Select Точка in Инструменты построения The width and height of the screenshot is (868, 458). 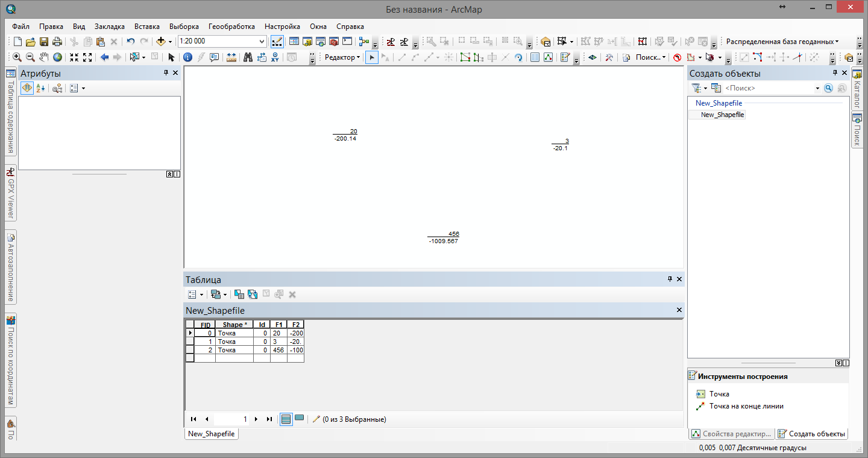click(x=719, y=393)
